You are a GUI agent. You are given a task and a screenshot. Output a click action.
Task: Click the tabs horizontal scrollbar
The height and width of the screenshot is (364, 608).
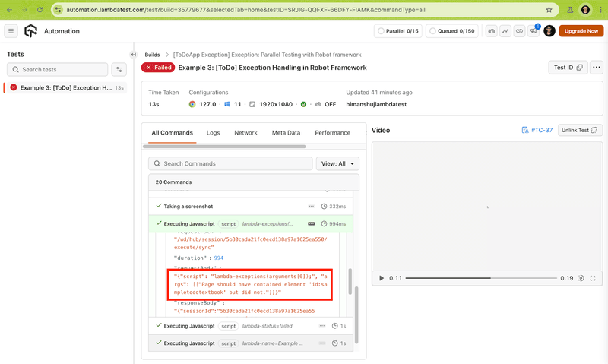(x=224, y=147)
